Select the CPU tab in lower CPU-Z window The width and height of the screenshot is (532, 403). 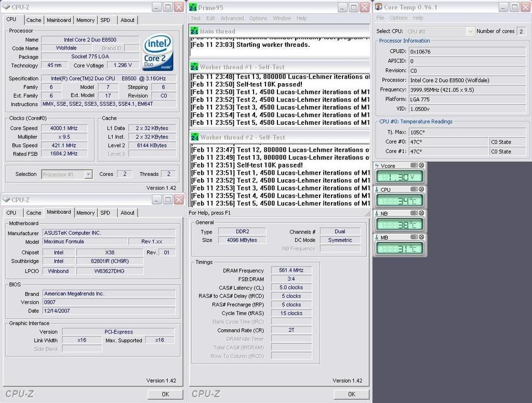click(11, 213)
